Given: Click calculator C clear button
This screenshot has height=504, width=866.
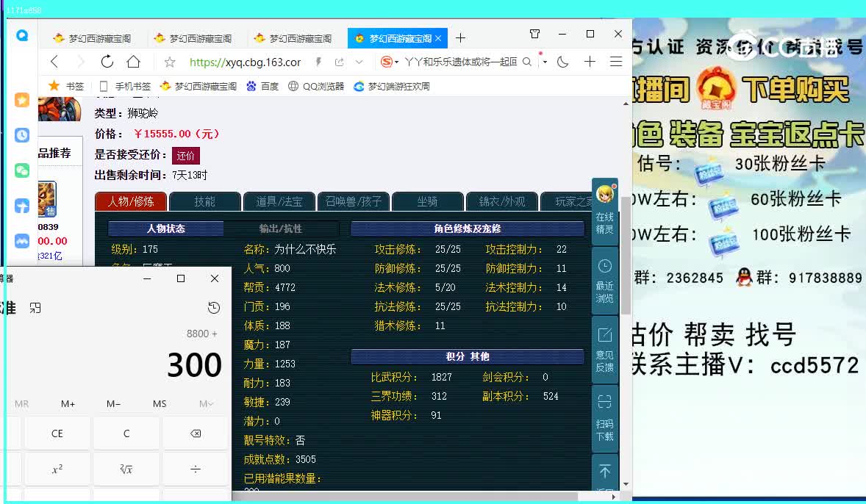Looking at the screenshot, I should pyautogui.click(x=126, y=433).
